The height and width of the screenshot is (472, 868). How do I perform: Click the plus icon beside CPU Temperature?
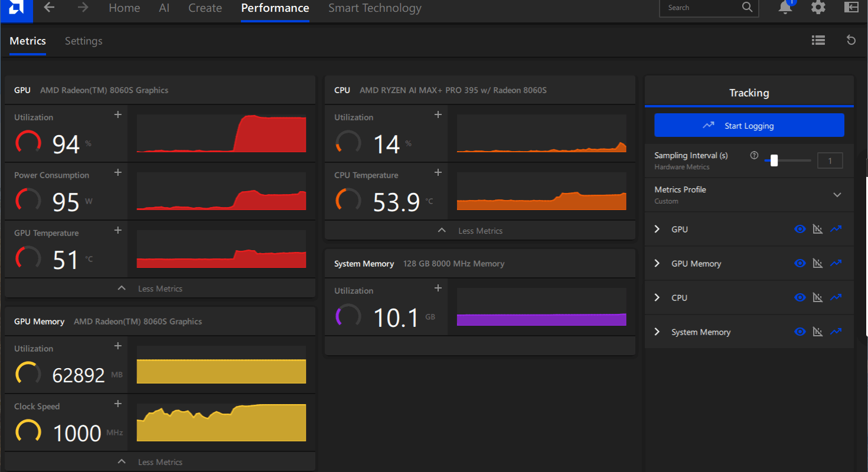[x=438, y=172]
